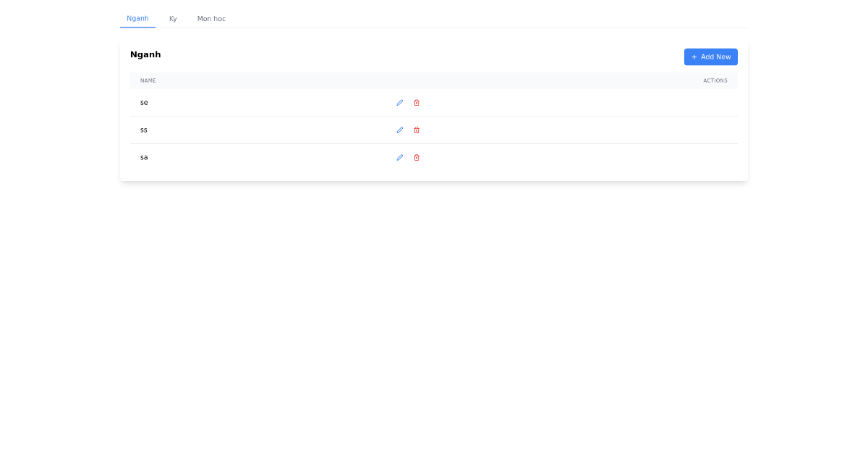Open the Mon hoc tab
The image size is (868, 456).
tap(211, 18)
